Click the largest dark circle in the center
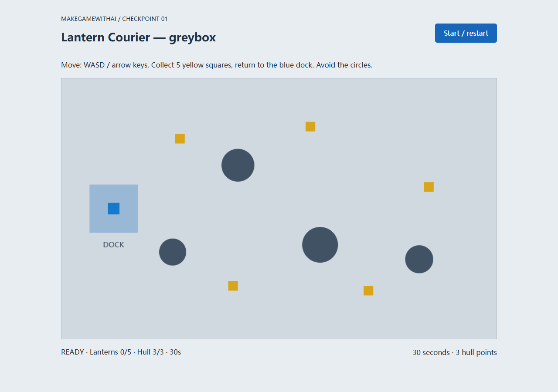Image resolution: width=558 pixels, height=392 pixels. (x=320, y=245)
